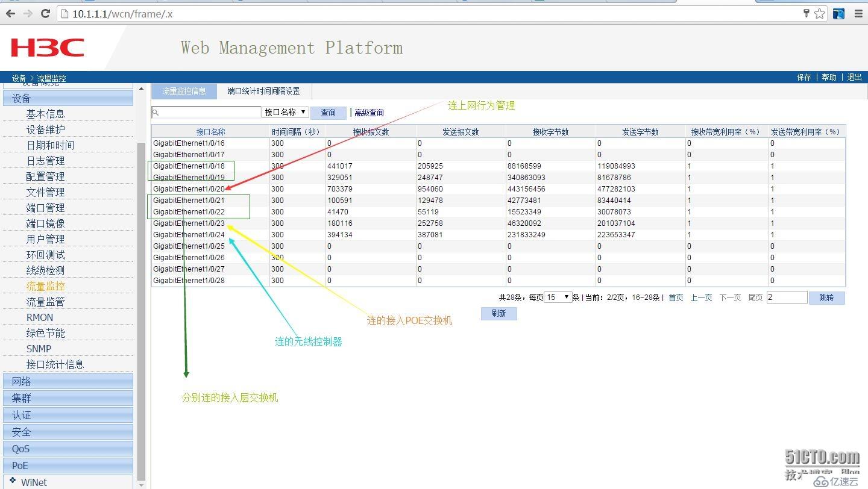Click sidebar scrollbar up arrow
The height and width of the screenshot is (489, 868).
(142, 89)
